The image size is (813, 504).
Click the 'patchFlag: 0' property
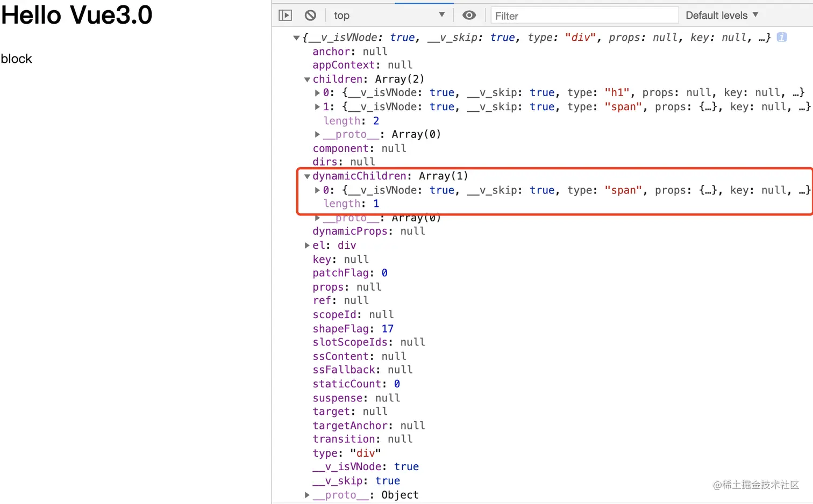coord(350,273)
